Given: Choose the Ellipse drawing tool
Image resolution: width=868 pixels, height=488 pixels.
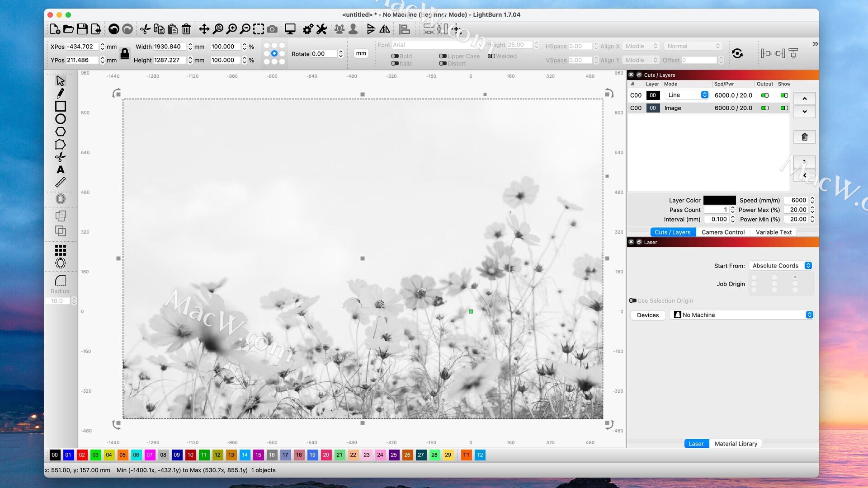Looking at the screenshot, I should [60, 119].
